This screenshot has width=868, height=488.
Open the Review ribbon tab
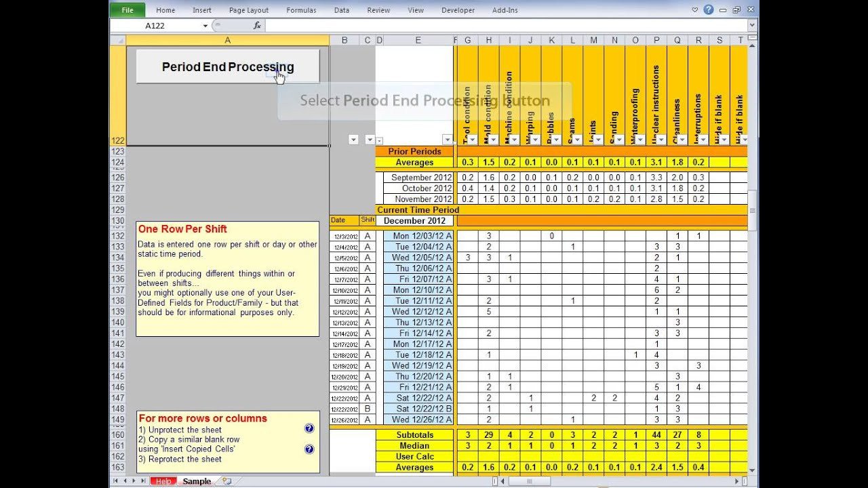(378, 10)
